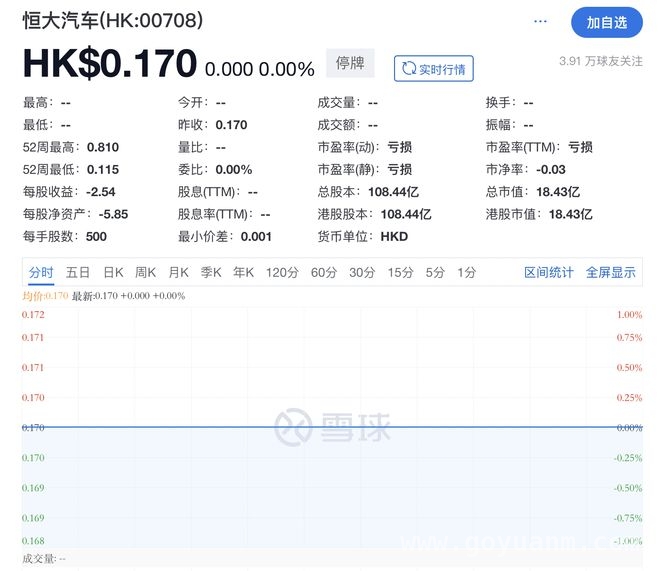Click the 最小价差 value 0.001
The height and width of the screenshot is (571, 660).
coord(256,236)
